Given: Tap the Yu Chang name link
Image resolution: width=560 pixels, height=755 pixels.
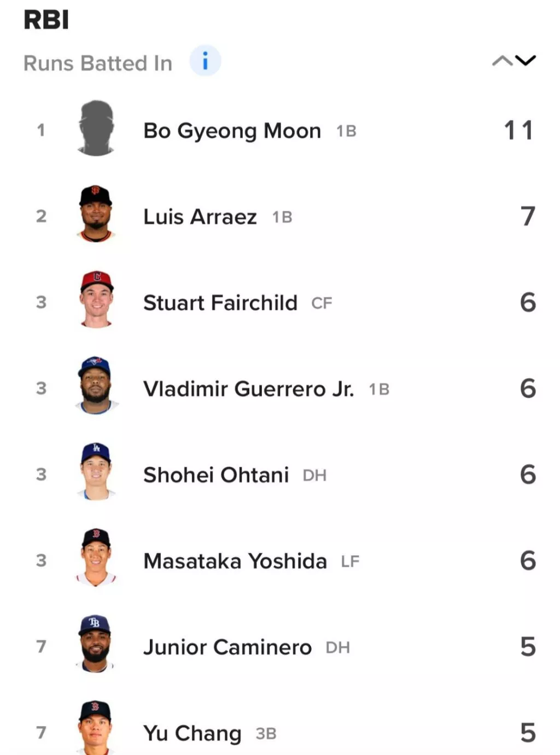Looking at the screenshot, I should tap(192, 733).
